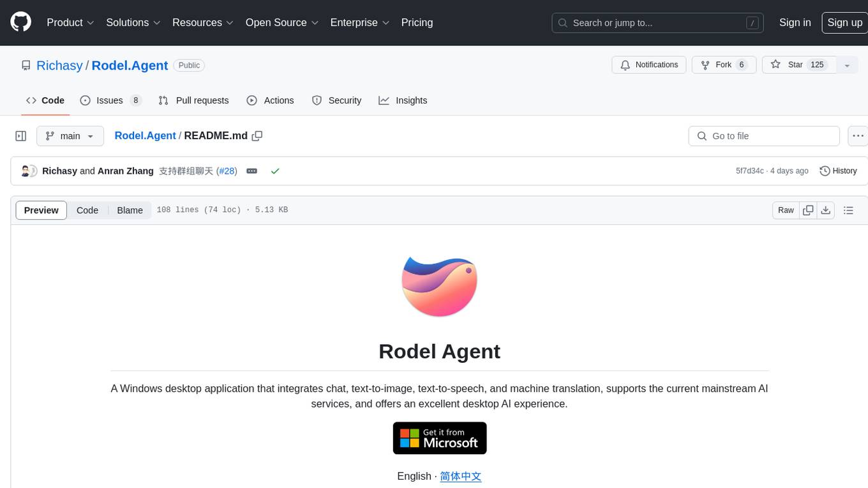This screenshot has width=868, height=488.
Task: Open the more file actions menu
Action: (858, 136)
